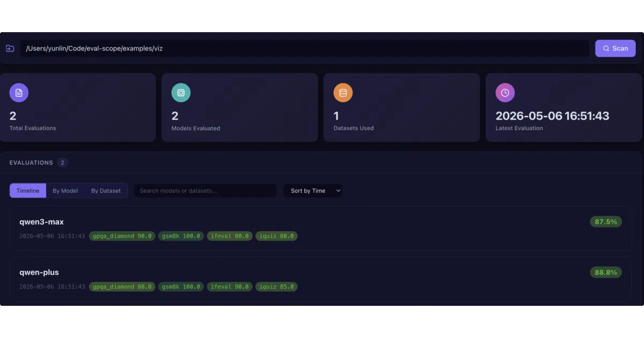
Task: Click the evaluations count badge showing 2
Action: [x=62, y=163]
